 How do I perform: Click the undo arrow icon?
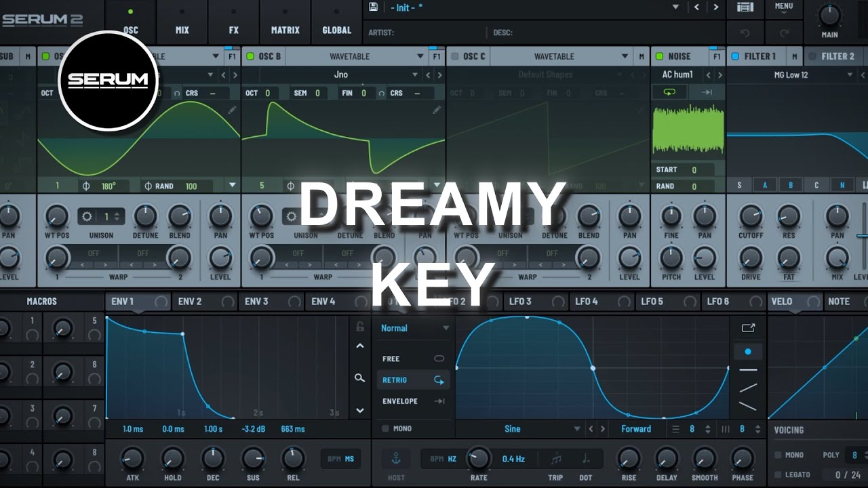745,33
